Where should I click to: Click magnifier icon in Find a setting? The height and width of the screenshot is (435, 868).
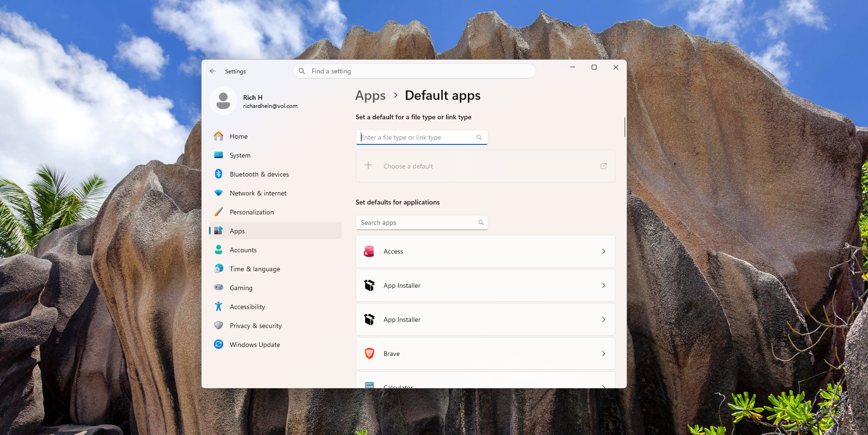tap(302, 71)
